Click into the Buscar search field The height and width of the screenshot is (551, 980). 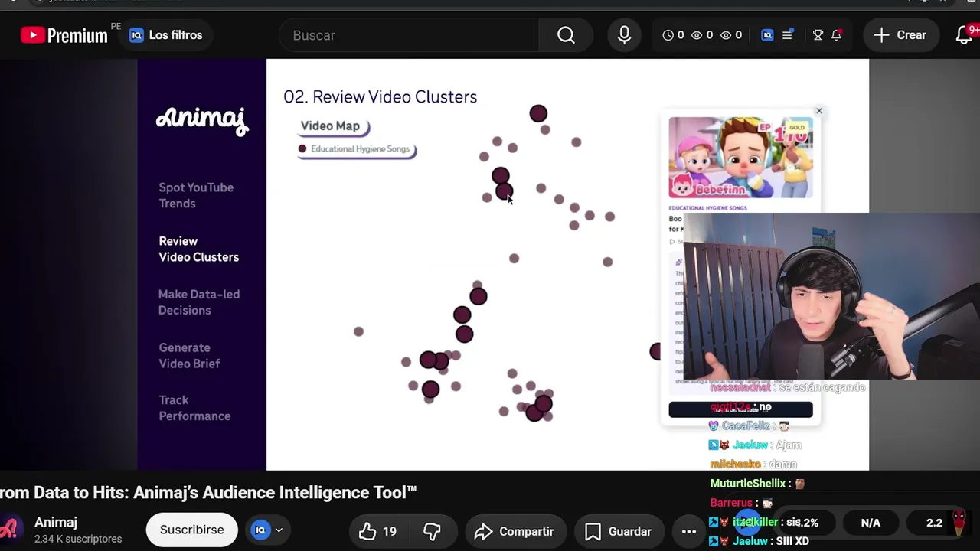409,35
